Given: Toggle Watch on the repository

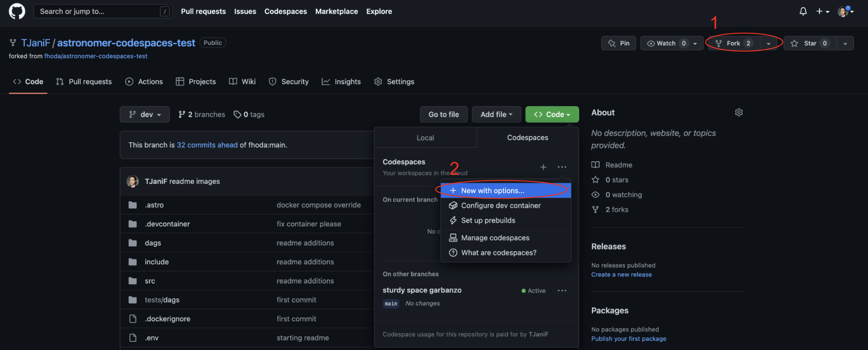Looking at the screenshot, I should tap(666, 43).
